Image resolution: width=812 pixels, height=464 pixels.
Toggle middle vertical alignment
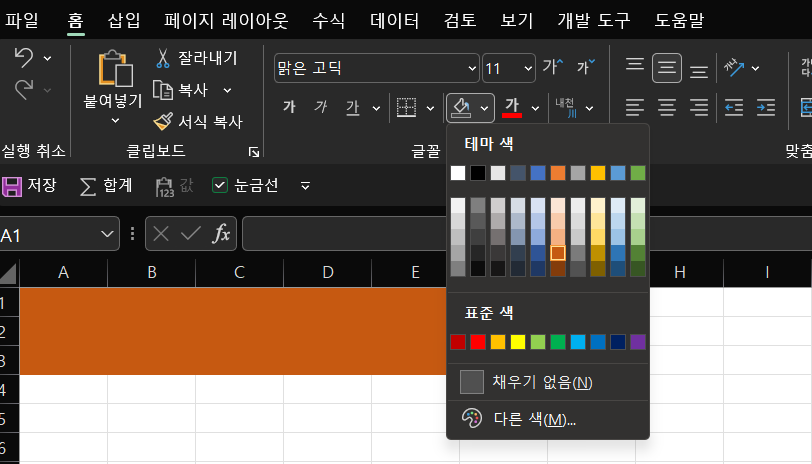coord(666,68)
